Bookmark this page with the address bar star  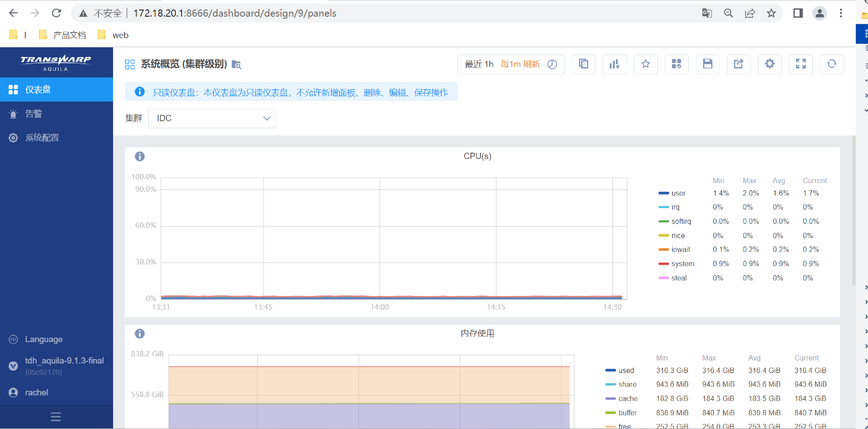(x=771, y=13)
